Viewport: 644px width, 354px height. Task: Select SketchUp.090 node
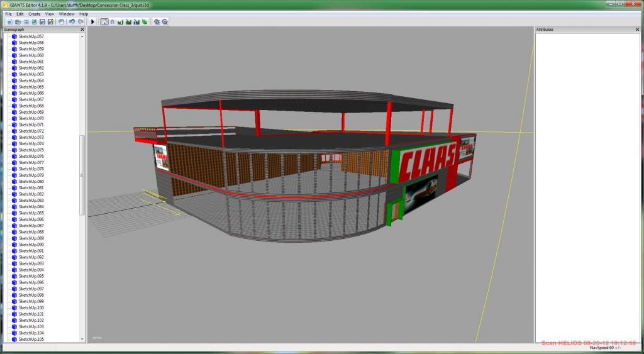tap(31, 245)
